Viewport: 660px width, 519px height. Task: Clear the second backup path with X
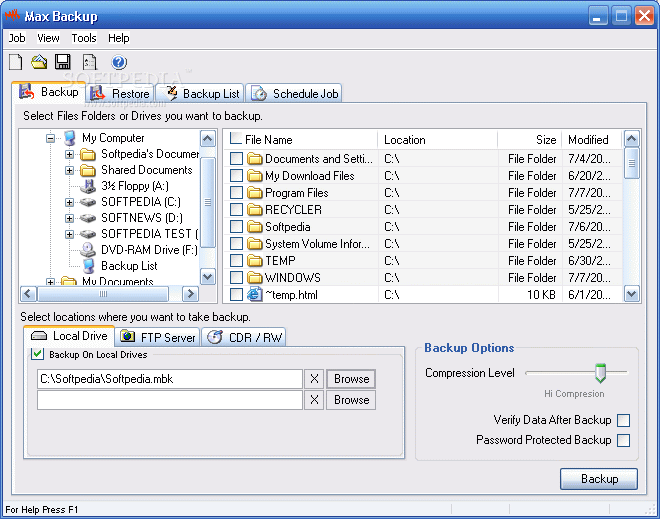[314, 399]
